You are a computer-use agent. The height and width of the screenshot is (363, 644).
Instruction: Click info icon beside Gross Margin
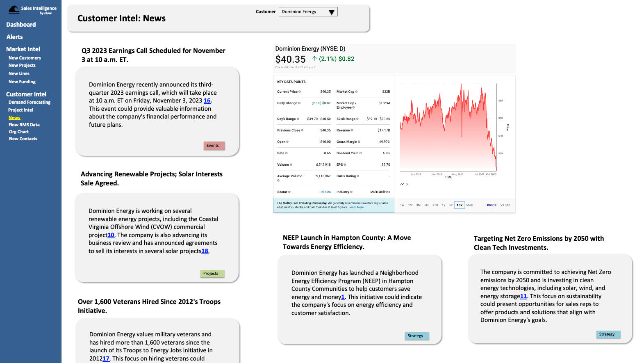point(359,142)
